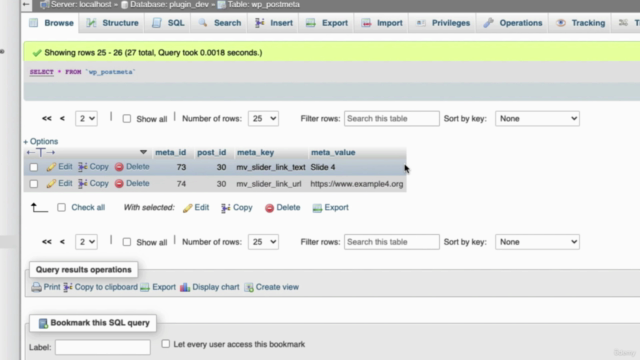This screenshot has height=360, width=640.
Task: Open the SQL tab
Action: (x=168, y=23)
